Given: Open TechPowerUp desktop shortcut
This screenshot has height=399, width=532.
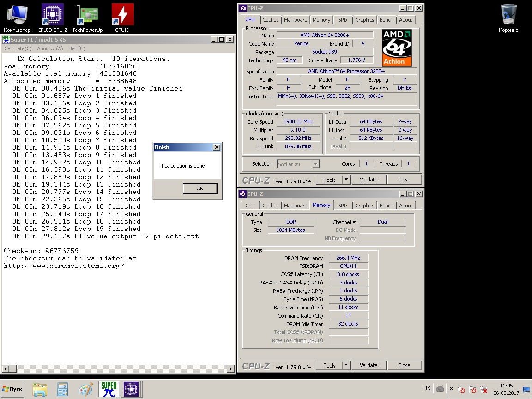Looking at the screenshot, I should click(x=87, y=18).
